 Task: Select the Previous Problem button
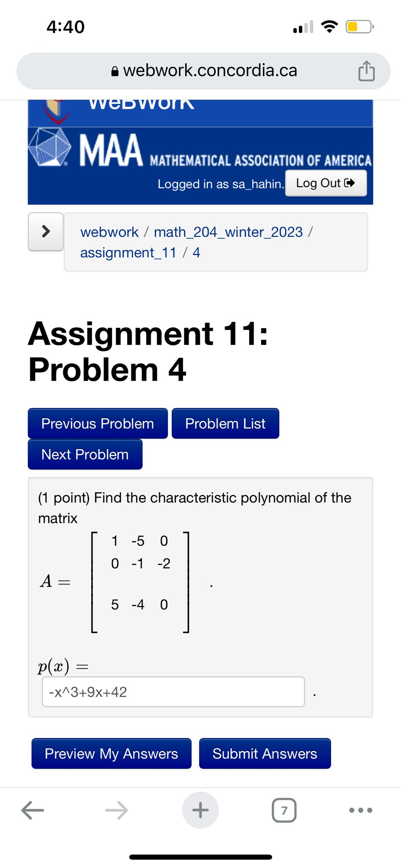tap(97, 423)
